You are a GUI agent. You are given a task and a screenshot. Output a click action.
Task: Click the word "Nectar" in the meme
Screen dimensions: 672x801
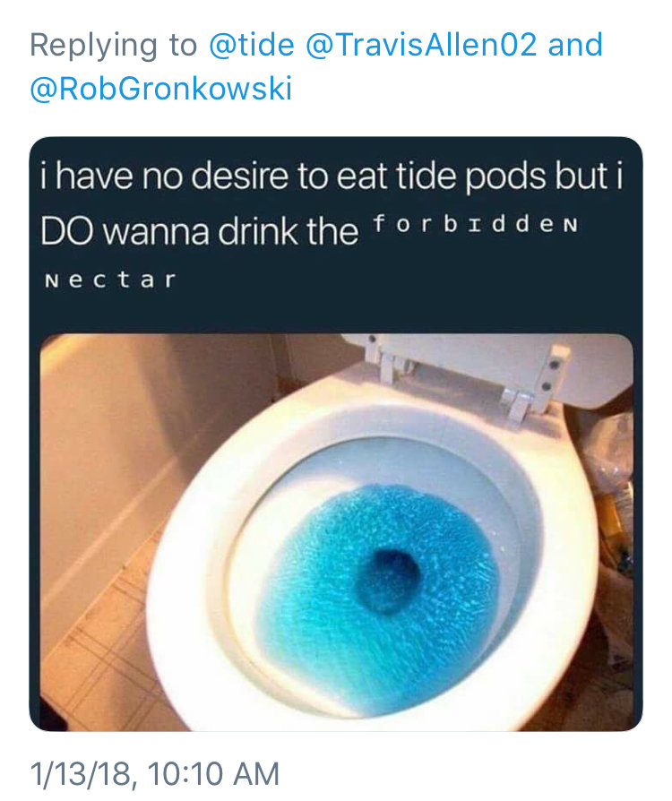[x=110, y=280]
